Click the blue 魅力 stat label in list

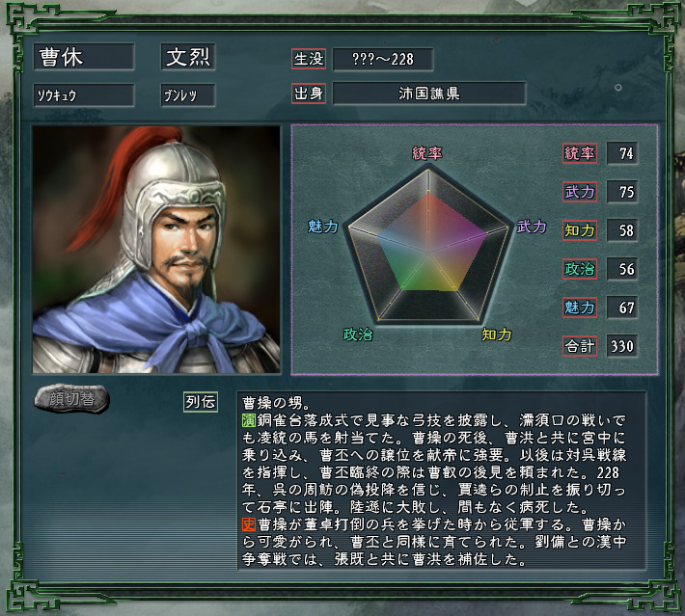[580, 308]
